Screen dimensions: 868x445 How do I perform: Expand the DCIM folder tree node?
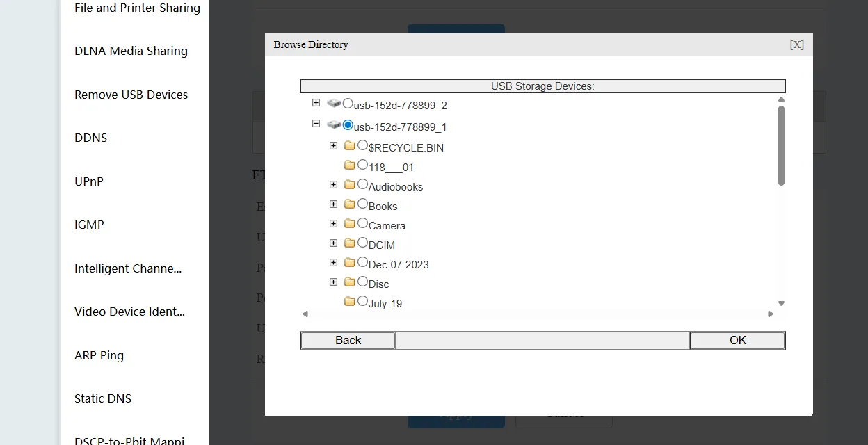click(x=333, y=243)
